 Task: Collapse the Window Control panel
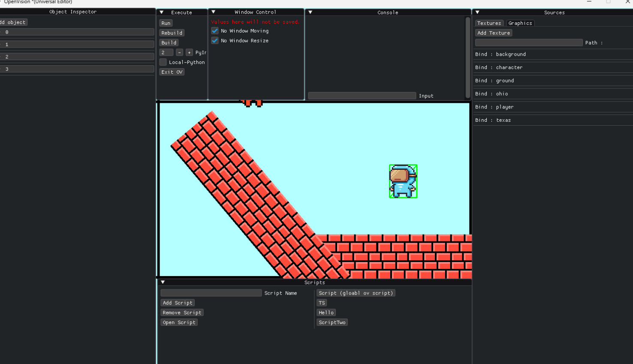click(x=213, y=12)
